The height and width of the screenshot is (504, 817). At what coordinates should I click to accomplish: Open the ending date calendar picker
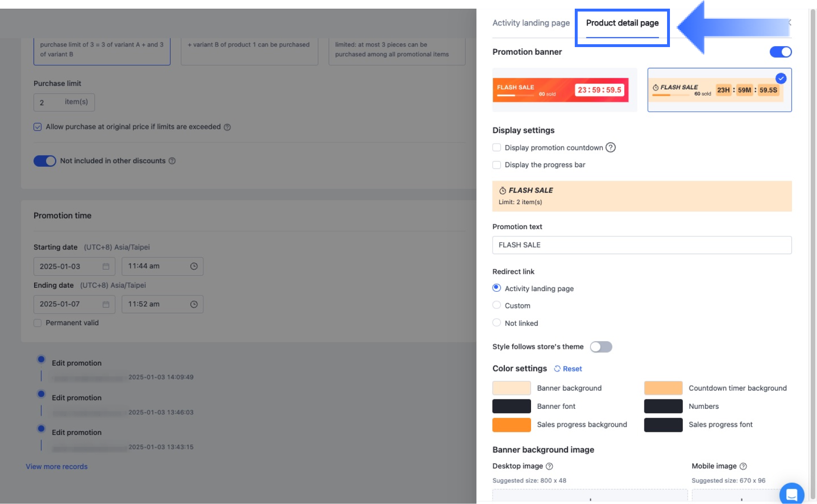(x=106, y=304)
